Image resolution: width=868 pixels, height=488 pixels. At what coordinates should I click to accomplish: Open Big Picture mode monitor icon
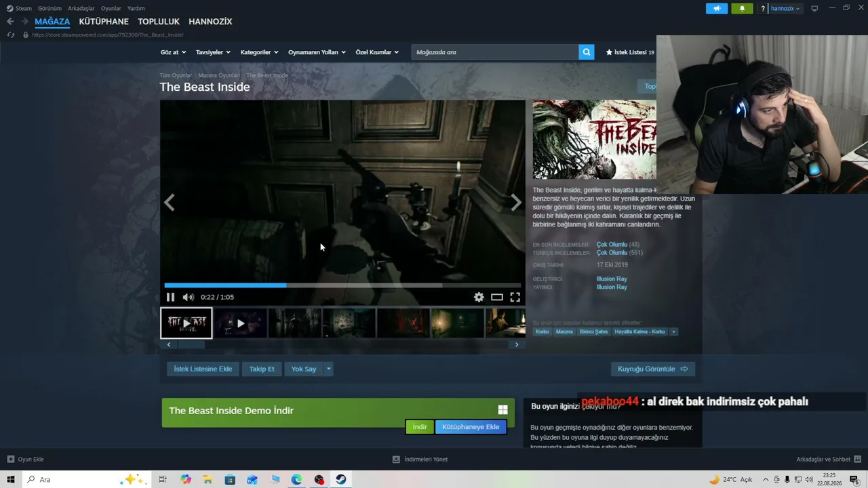pyautogui.click(x=814, y=9)
